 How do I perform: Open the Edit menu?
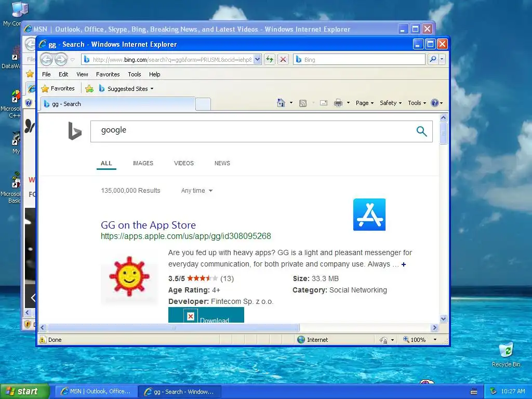[x=63, y=74]
